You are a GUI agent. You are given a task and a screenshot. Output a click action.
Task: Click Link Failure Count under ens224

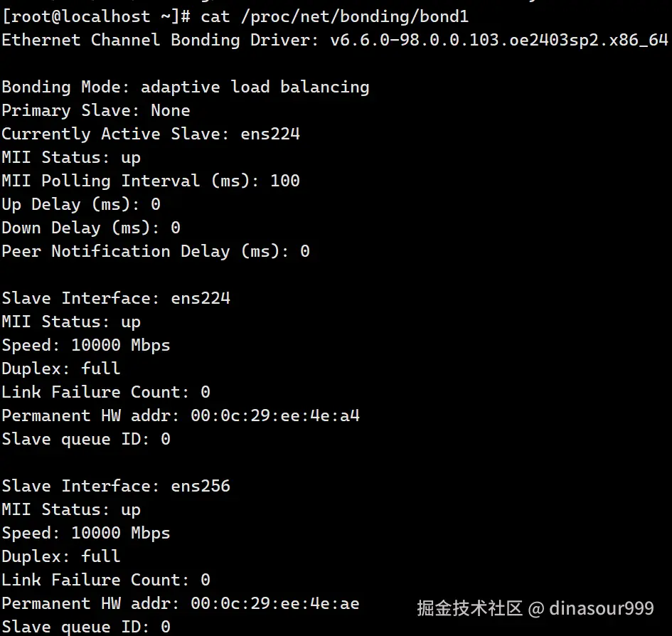pyautogui.click(x=105, y=392)
